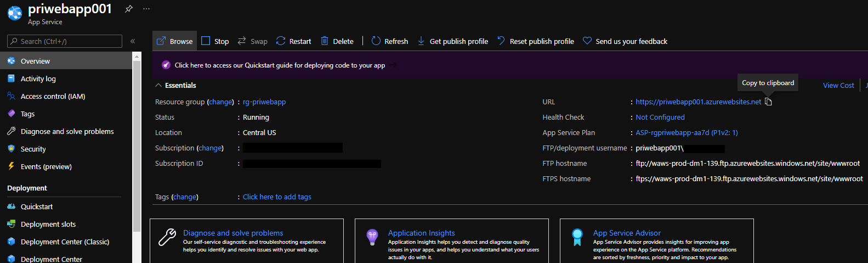Click the Swap toolbar button
Viewport: 868px width, 263px height.
click(x=252, y=41)
